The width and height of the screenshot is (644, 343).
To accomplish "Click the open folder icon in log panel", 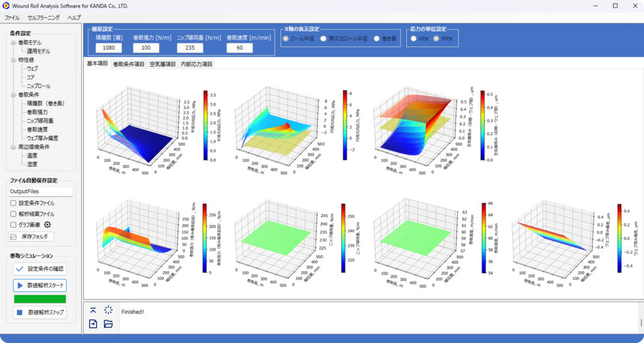I will (x=108, y=324).
